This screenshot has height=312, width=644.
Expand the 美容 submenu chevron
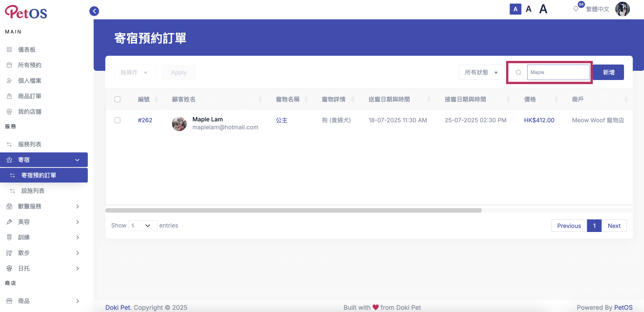pyautogui.click(x=77, y=222)
